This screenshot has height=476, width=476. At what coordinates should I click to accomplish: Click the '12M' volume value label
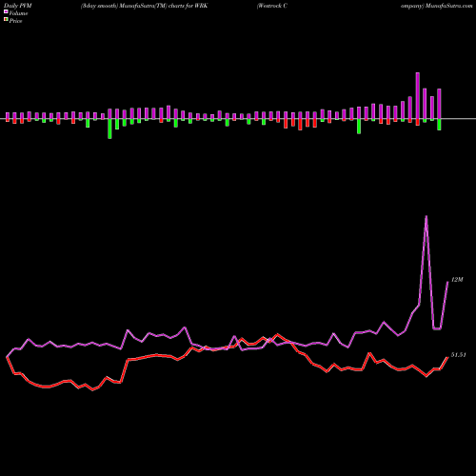pos(457,280)
